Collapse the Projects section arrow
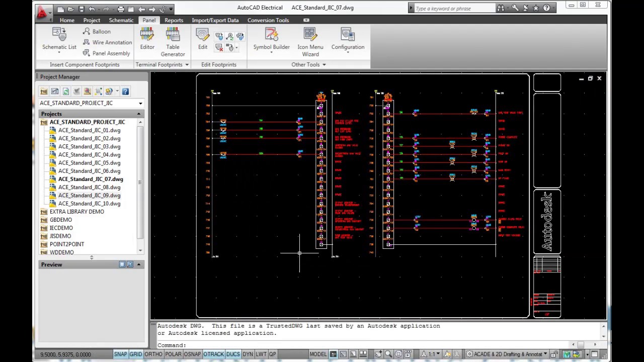This screenshot has height=362, width=644. [x=139, y=114]
